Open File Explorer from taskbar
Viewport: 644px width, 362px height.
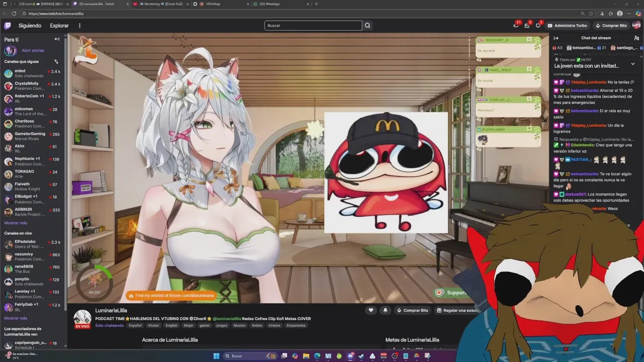pos(306,356)
